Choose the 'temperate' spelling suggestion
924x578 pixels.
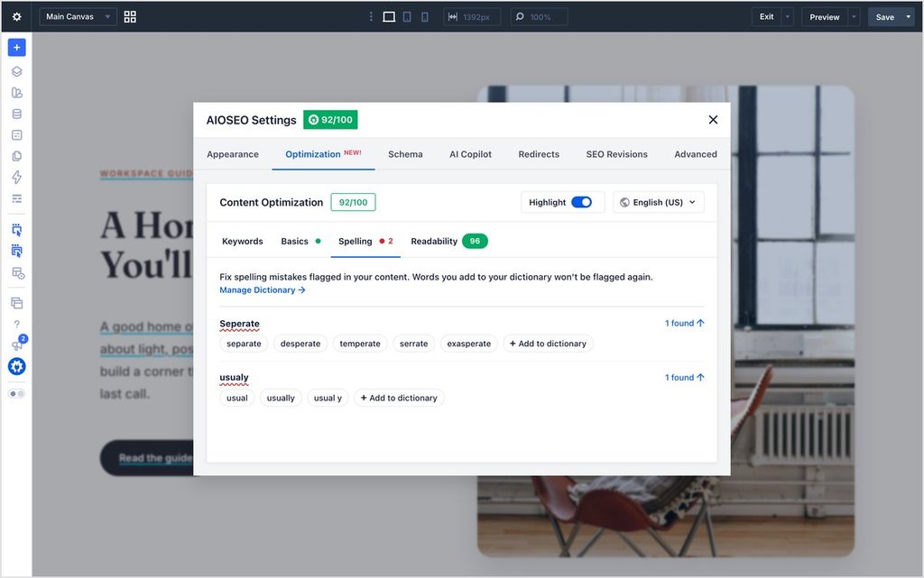pos(360,344)
